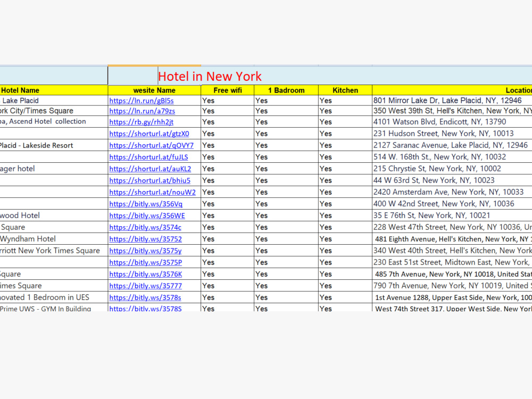Click the Hotel in New York title
532x399 pixels.
point(210,76)
